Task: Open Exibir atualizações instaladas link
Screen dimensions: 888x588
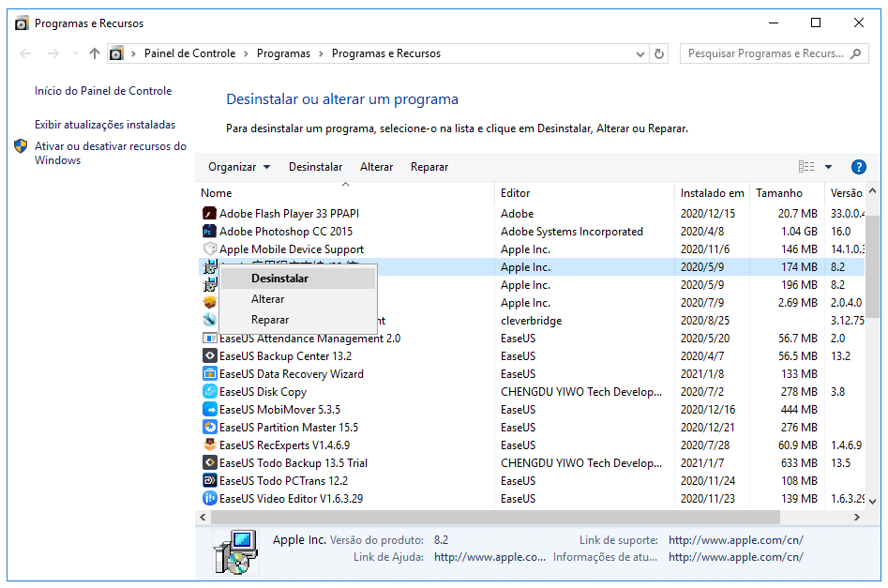Action: pos(105,125)
